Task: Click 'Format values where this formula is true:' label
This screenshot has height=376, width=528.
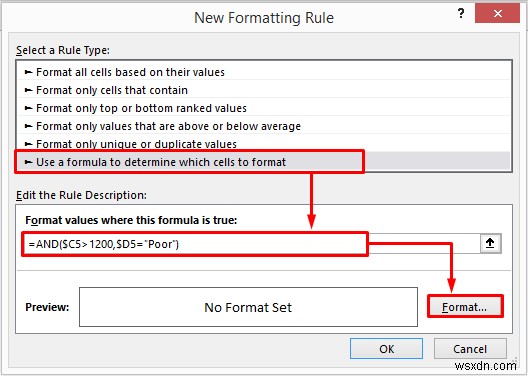Action: 131,220
